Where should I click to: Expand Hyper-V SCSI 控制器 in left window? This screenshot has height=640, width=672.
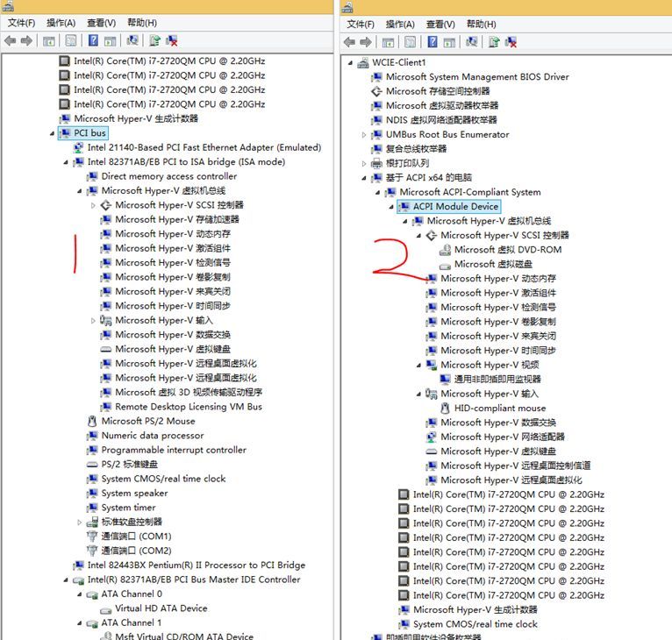[93, 206]
